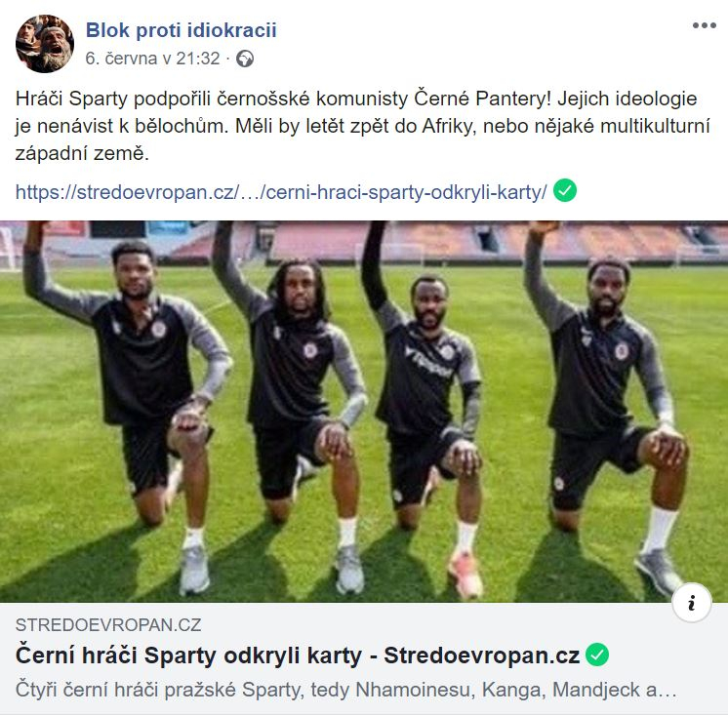Open headline Černí hráči Sparty odkryli karty
728x715 pixels.
[297, 655]
